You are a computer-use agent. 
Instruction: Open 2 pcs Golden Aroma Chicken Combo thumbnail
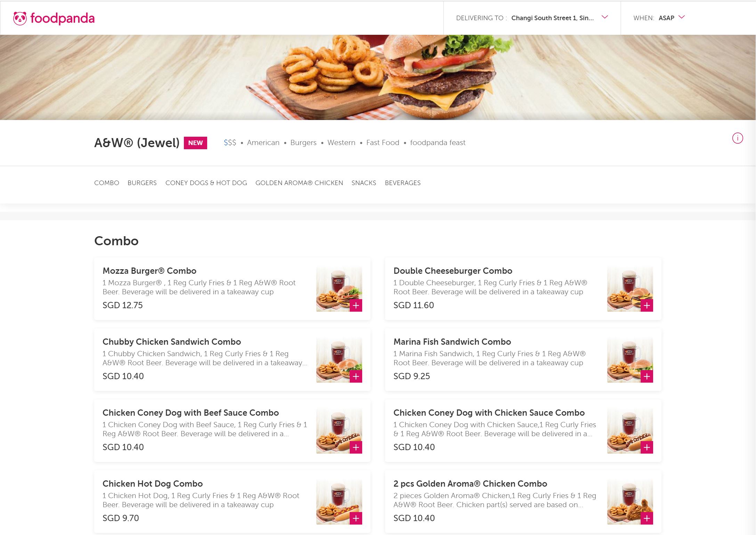click(630, 502)
